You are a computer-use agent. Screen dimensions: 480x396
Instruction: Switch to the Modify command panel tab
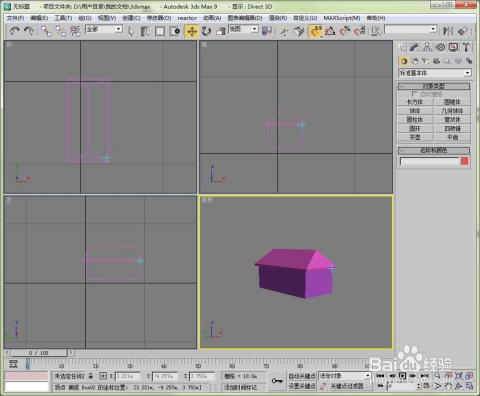tap(414, 47)
